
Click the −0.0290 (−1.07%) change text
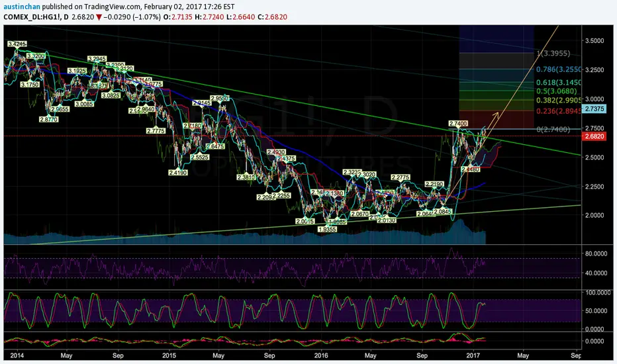(x=132, y=17)
